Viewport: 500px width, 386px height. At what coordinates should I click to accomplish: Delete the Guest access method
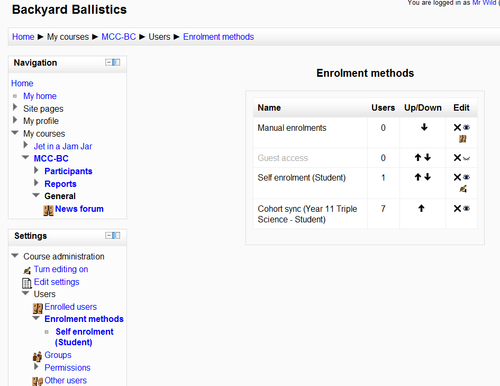point(457,157)
